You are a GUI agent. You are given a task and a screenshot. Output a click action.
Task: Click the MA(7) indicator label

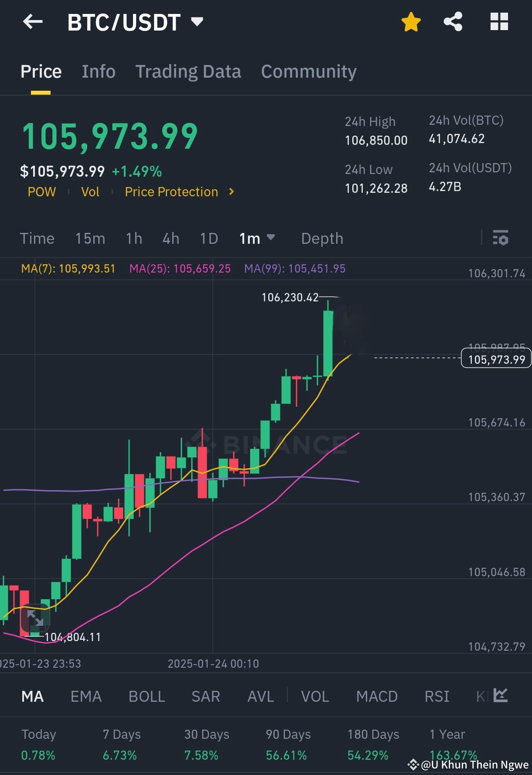pos(68,269)
